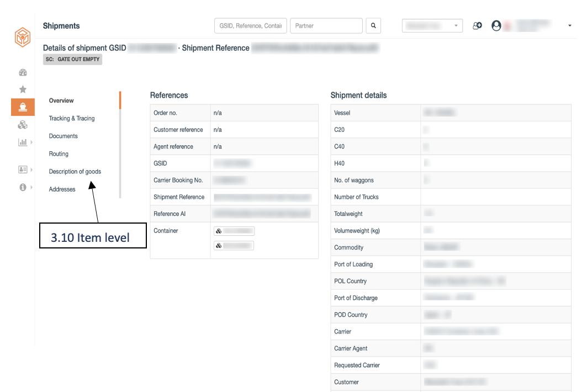The width and height of the screenshot is (582, 392).
Task: Open favorites star icon in sidebar
Action: tap(23, 89)
